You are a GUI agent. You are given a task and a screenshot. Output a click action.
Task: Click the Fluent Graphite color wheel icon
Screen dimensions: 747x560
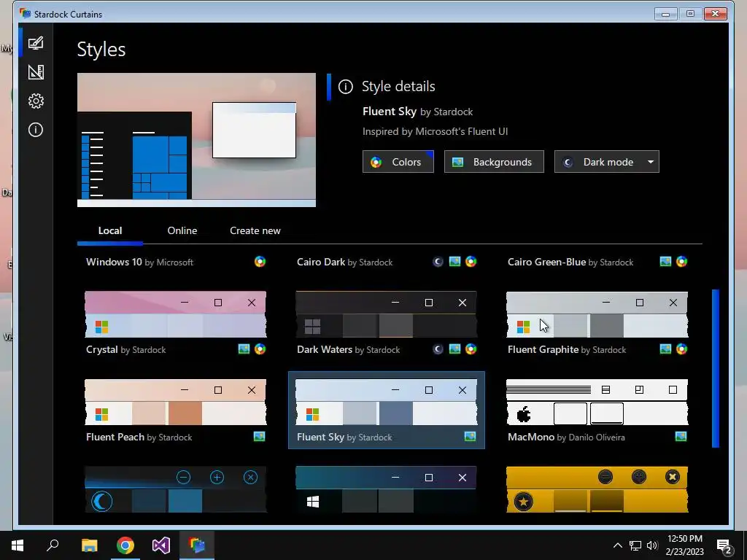682,349
